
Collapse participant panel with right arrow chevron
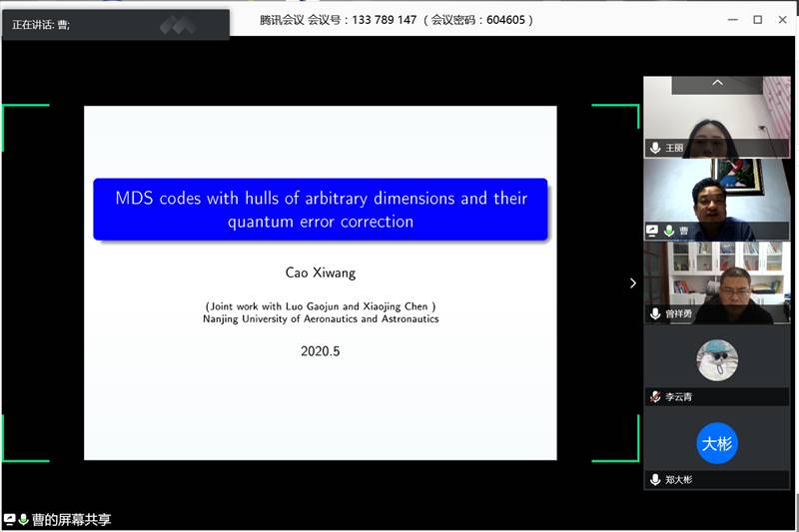pos(632,283)
